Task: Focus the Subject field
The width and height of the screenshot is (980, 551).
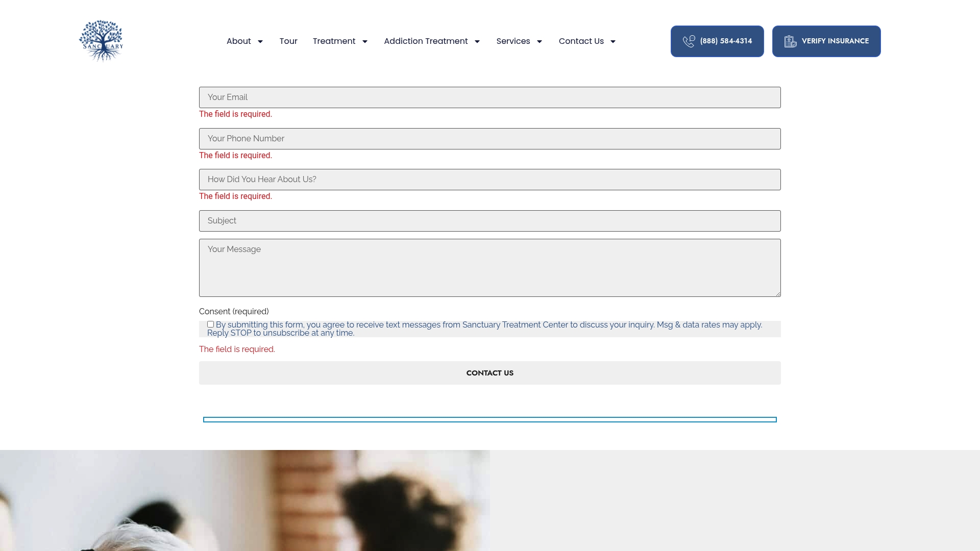Action: pyautogui.click(x=490, y=221)
